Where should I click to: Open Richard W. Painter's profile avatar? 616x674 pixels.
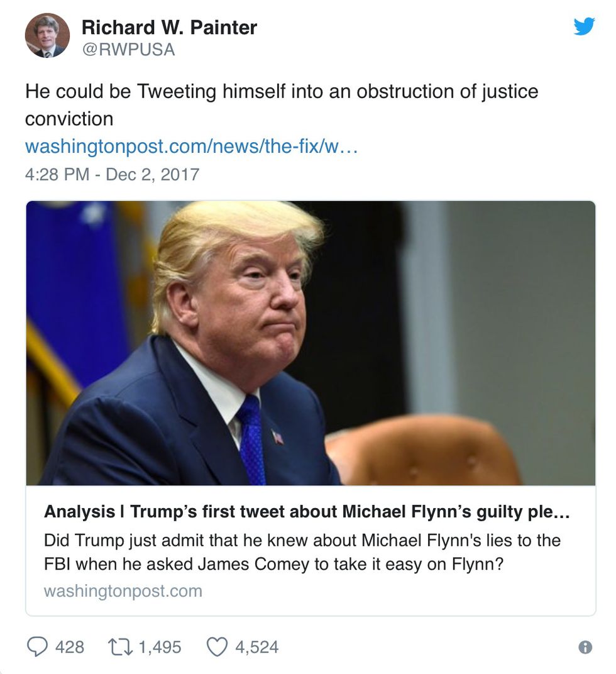47,36
